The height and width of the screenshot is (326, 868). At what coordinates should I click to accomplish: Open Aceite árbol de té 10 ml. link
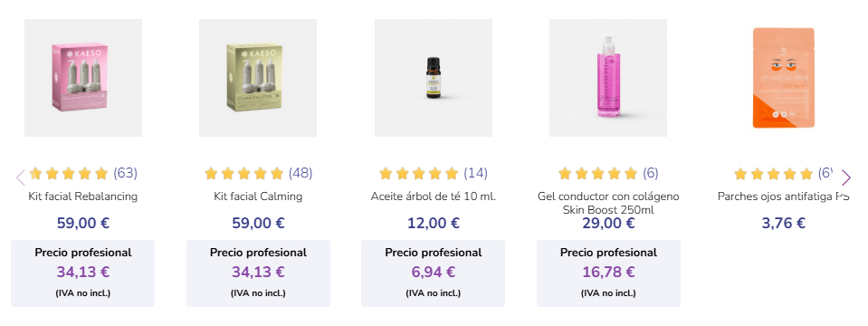pos(434,197)
